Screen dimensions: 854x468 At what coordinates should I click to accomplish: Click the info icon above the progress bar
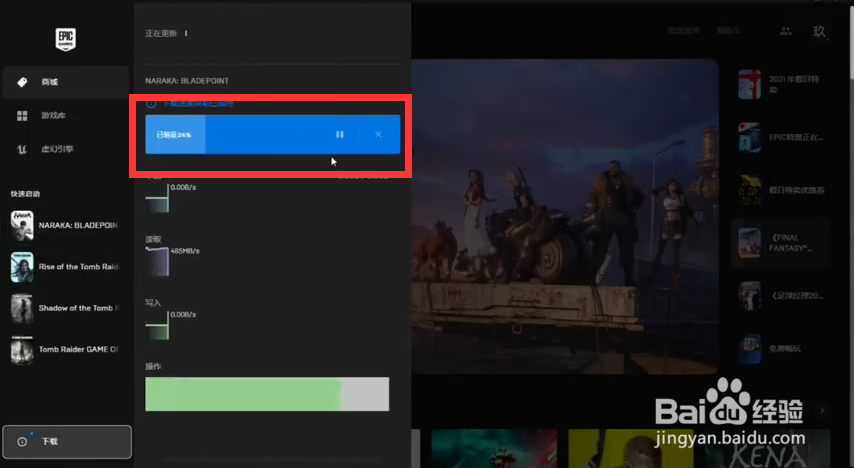151,104
